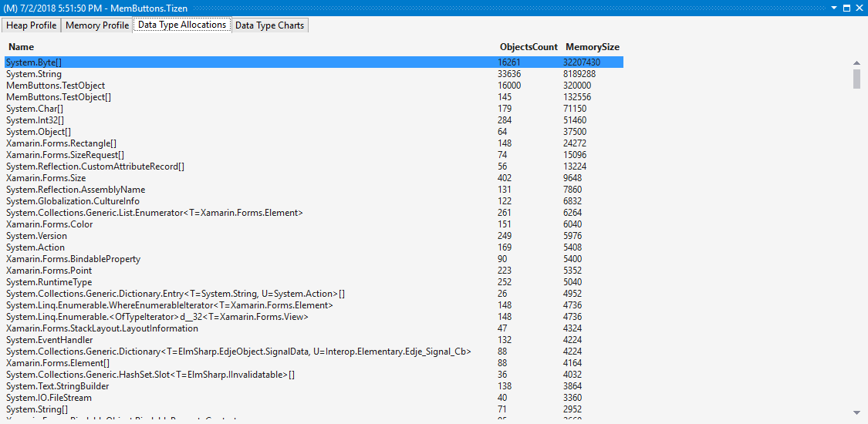Pick the MemButtons.TestObject row
Image resolution: width=868 pixels, height=424 pixels.
click(56, 86)
